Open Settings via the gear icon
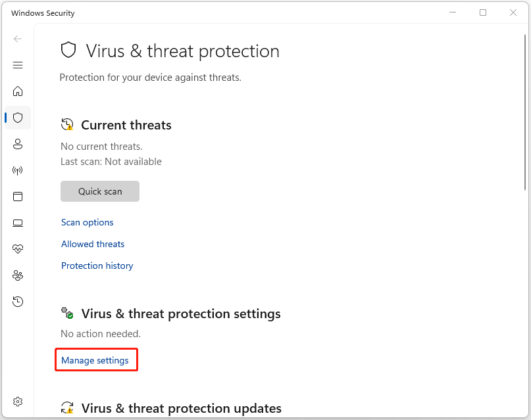Viewport: 531px width, 420px height. click(x=18, y=401)
